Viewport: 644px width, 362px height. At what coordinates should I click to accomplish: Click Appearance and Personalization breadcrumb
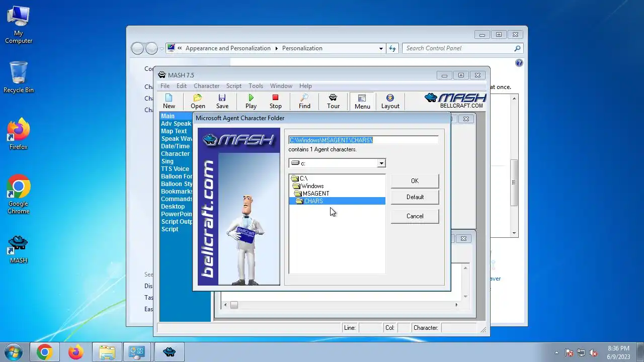coord(228,48)
